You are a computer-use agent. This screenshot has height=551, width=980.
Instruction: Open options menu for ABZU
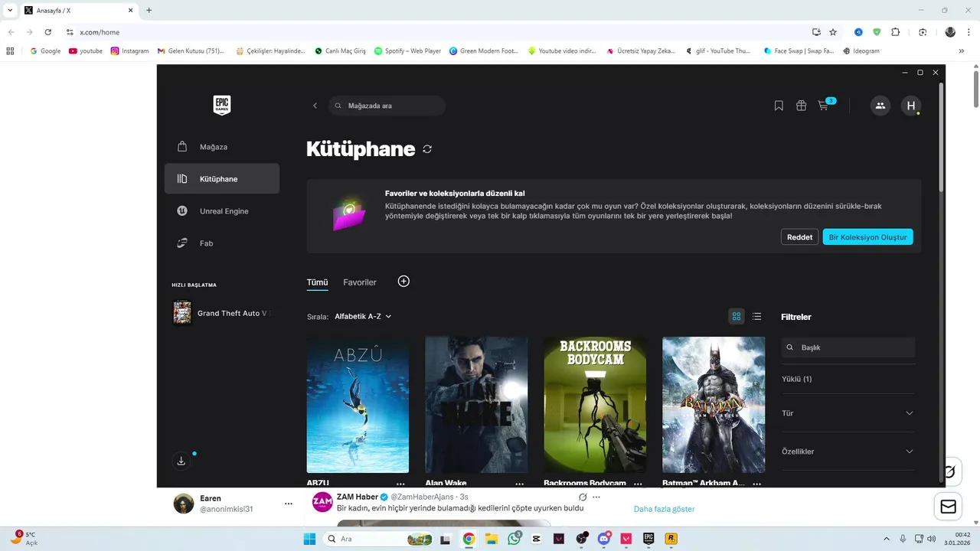400,484
